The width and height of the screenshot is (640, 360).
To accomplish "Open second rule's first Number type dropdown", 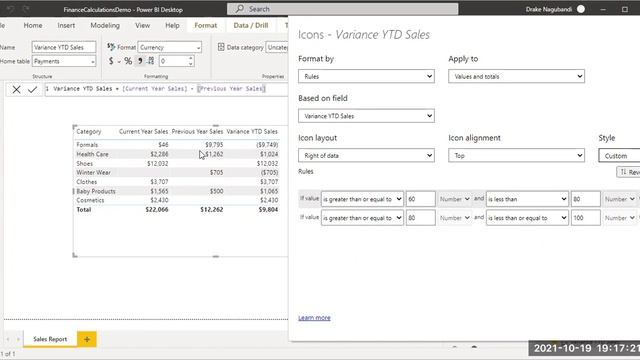I will pos(455,218).
